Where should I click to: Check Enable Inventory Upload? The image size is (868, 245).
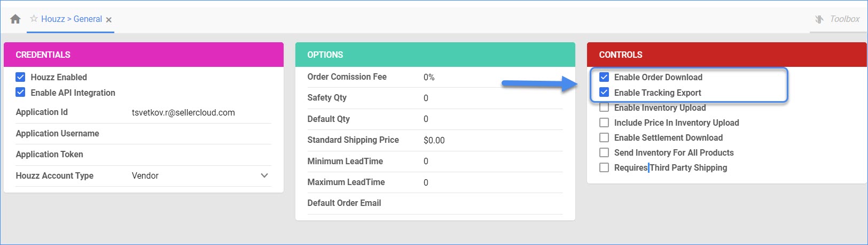coord(604,108)
